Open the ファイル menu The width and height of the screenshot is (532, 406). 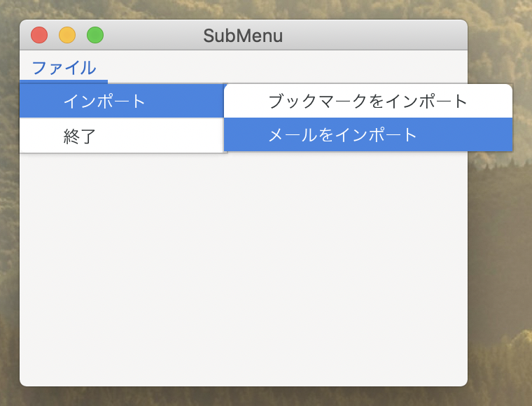coord(64,67)
